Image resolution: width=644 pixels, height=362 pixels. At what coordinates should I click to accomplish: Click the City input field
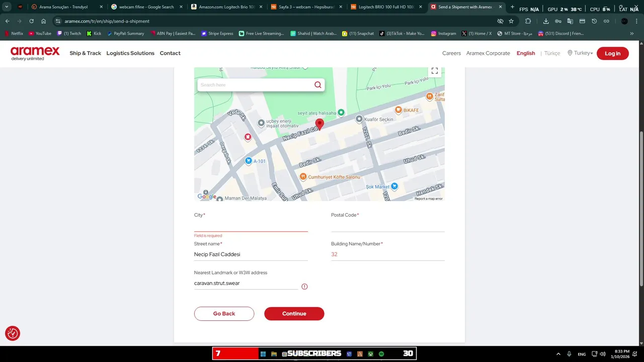coord(251,226)
